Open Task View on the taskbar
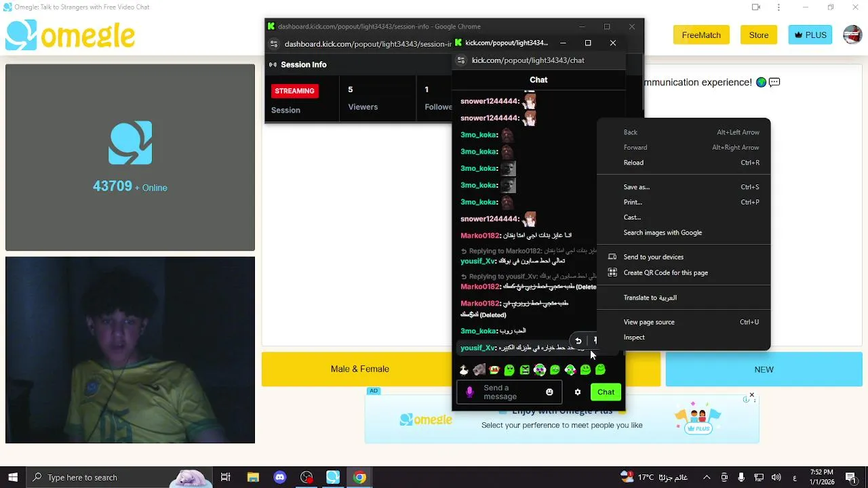 tap(226, 477)
